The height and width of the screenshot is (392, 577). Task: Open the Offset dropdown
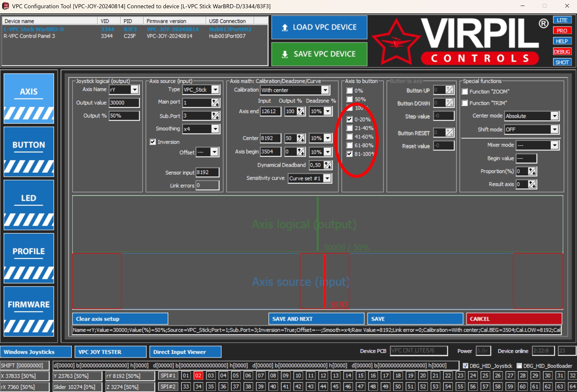tap(214, 152)
